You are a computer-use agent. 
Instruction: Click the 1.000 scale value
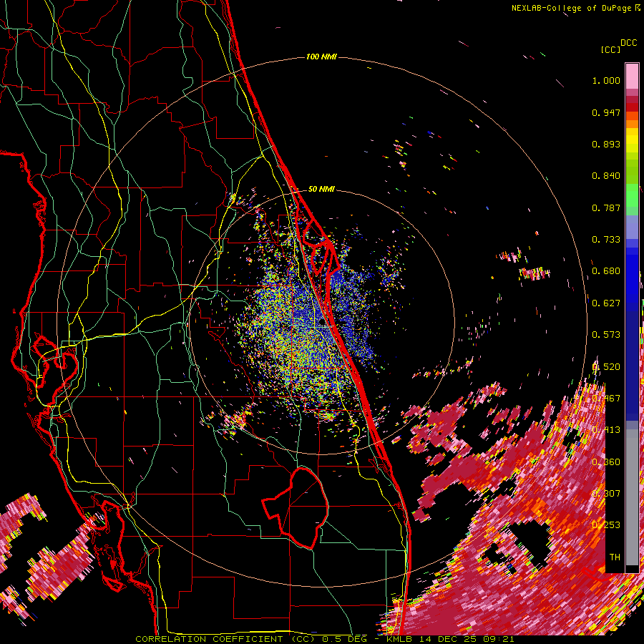(x=606, y=80)
